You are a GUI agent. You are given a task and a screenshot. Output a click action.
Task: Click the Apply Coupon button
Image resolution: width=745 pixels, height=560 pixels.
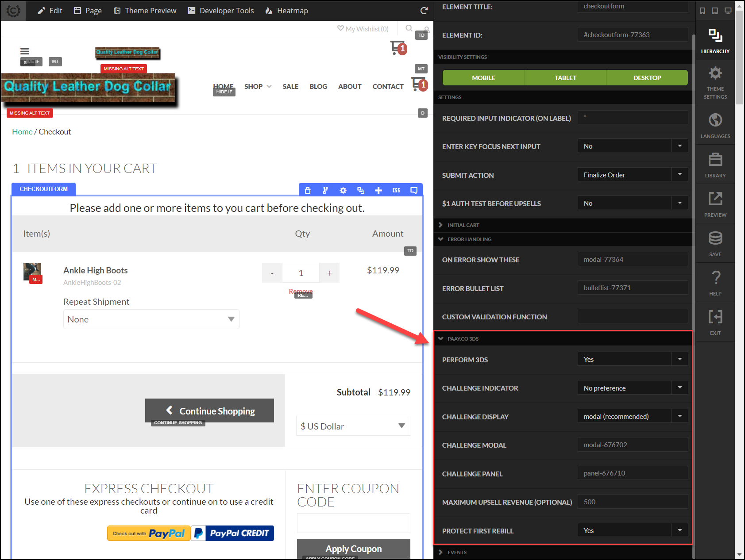click(353, 549)
